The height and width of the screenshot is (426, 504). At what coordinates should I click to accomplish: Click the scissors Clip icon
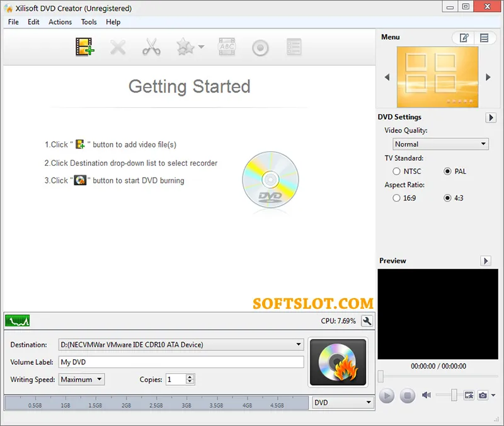(151, 47)
